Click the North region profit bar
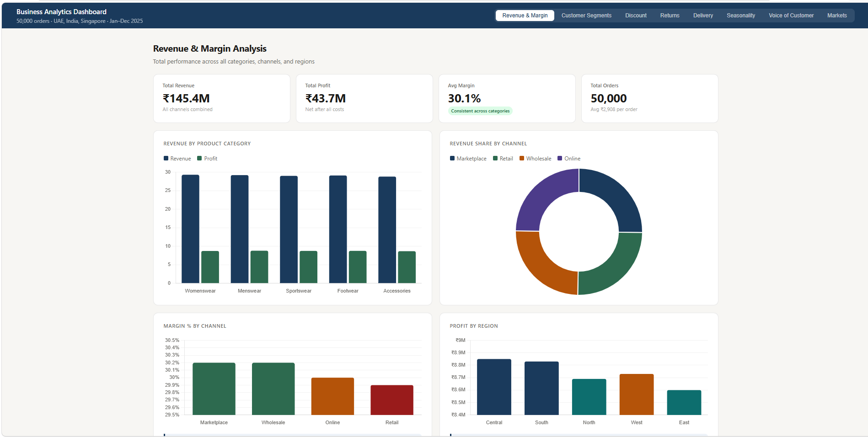Screen dimensions: 868x437 pos(589,397)
